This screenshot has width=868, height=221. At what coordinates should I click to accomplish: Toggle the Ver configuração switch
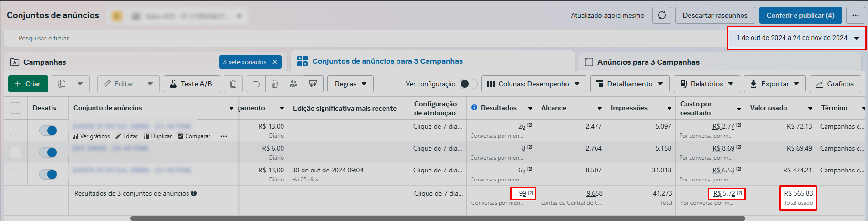pos(468,84)
